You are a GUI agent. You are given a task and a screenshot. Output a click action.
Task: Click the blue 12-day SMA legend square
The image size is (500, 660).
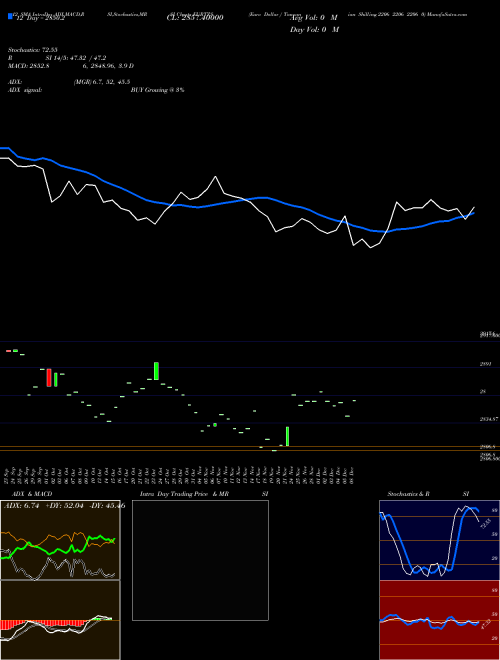pos(11,17)
